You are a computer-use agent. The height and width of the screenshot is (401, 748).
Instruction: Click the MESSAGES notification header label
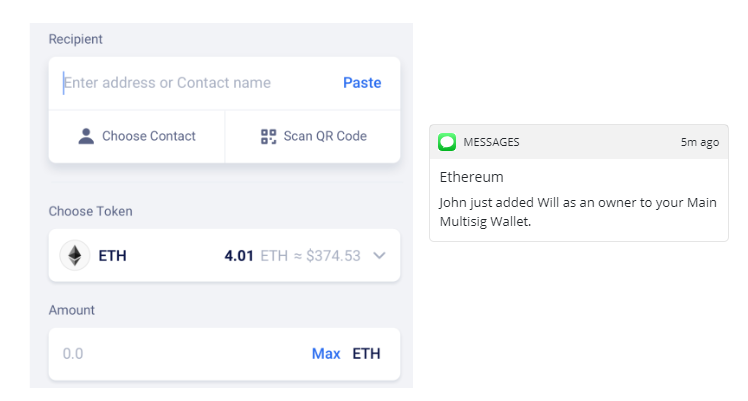pos(491,142)
